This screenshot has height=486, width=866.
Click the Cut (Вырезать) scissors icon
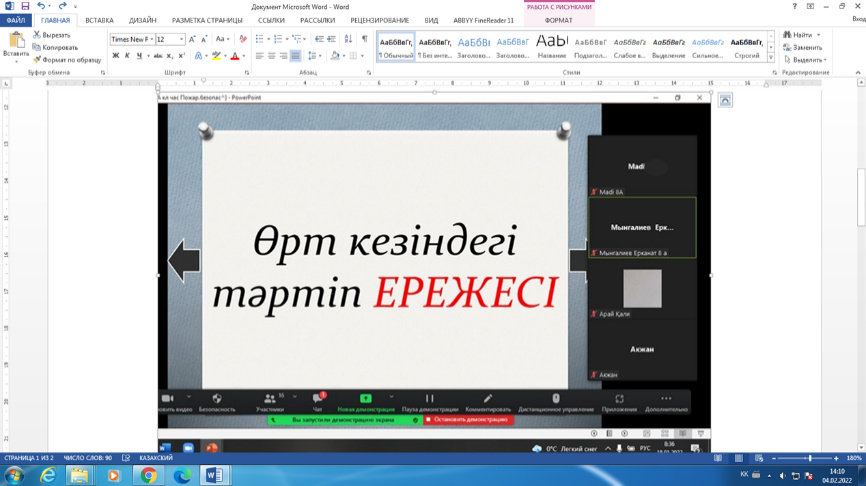point(38,35)
